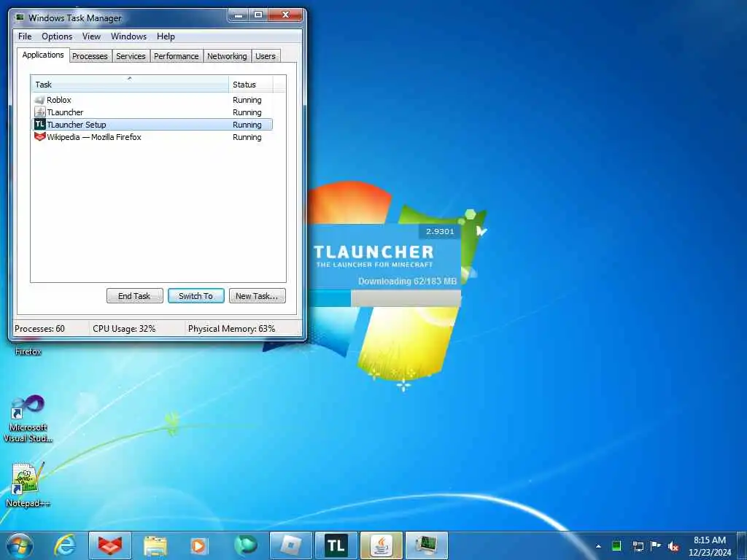The width and height of the screenshot is (747, 560).
Task: Select the Notepad++ desktop shortcut
Action: point(28,485)
